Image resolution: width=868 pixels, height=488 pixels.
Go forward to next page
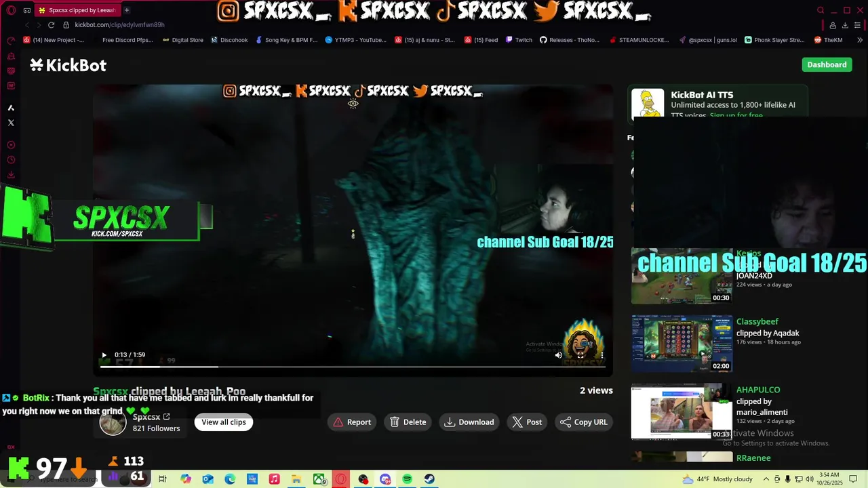38,25
